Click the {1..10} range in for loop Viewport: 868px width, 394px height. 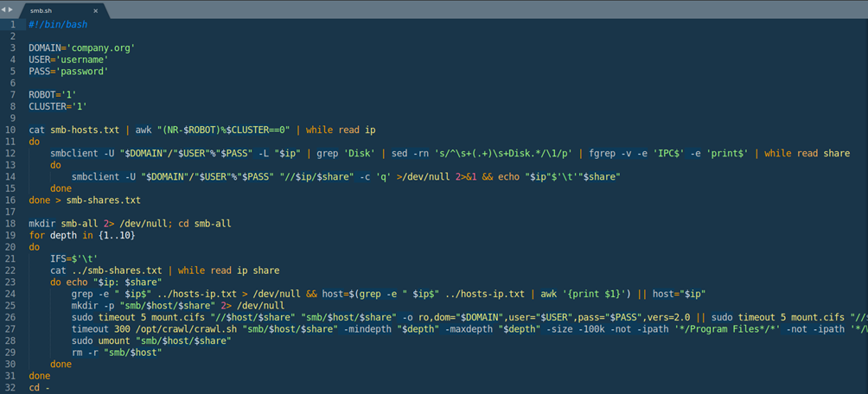click(x=117, y=235)
